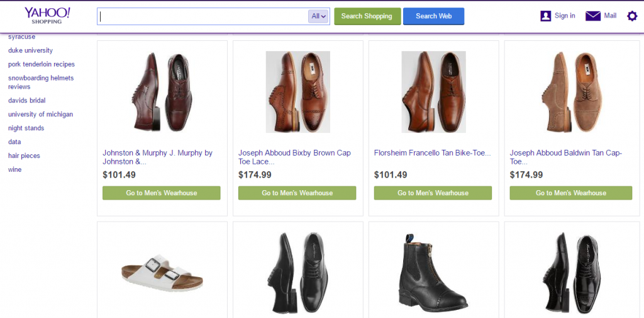Open the duke university search link
644x318 pixels.
[30, 50]
